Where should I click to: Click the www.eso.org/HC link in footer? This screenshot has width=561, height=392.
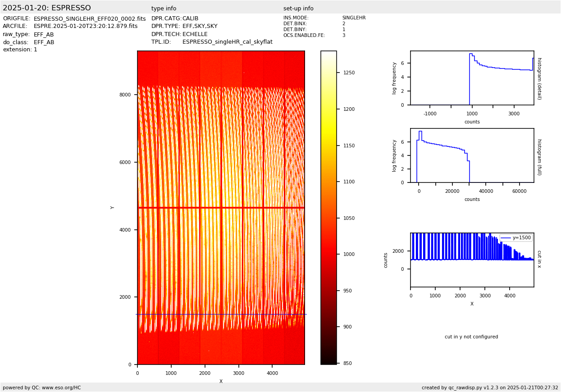pyautogui.click(x=60, y=387)
